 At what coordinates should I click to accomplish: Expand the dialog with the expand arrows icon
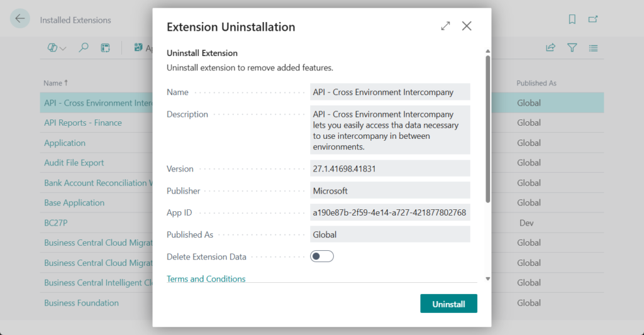pos(445,26)
